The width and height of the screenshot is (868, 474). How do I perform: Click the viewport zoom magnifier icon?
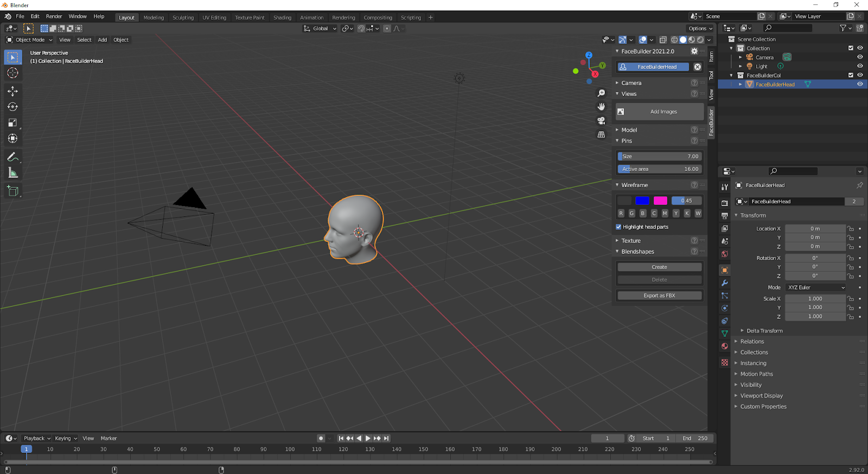[x=601, y=93]
